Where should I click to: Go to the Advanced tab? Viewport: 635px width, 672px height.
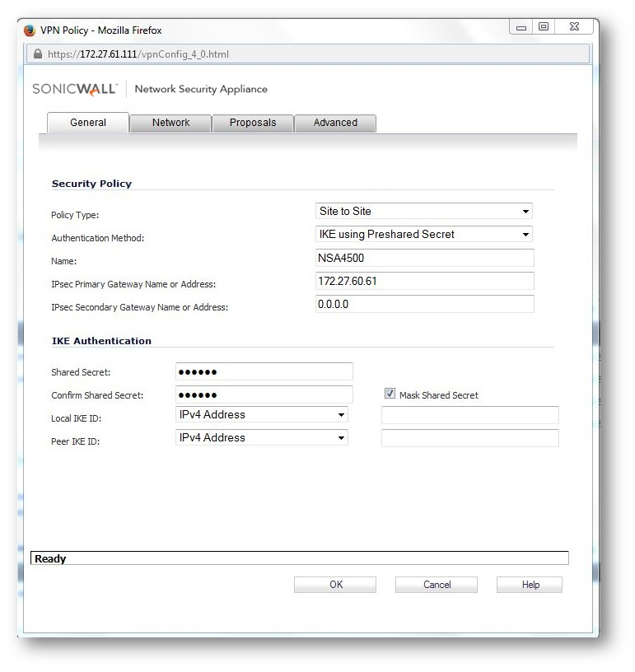tap(335, 123)
